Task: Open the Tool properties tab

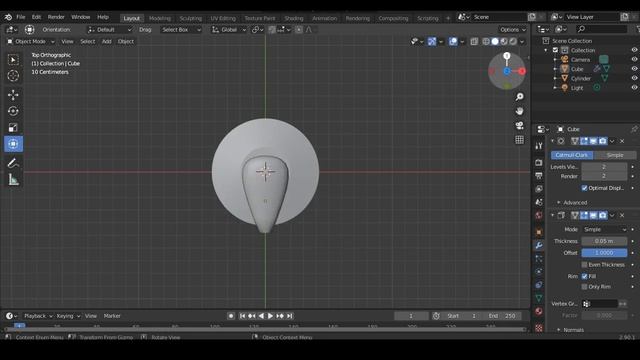Action: click(539, 146)
